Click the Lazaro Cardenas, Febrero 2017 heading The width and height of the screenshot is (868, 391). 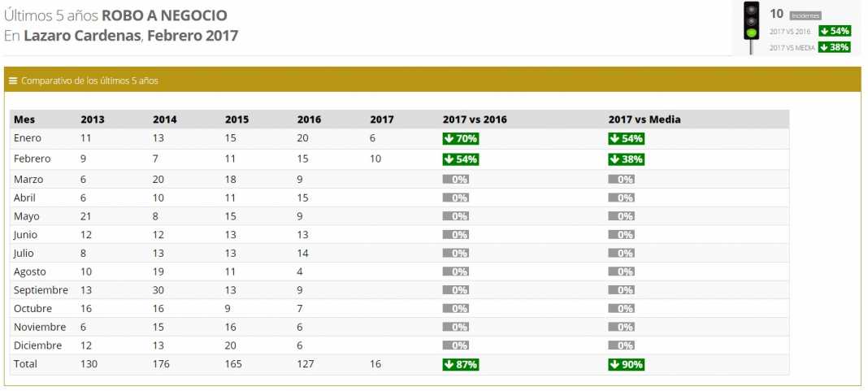coord(131,36)
